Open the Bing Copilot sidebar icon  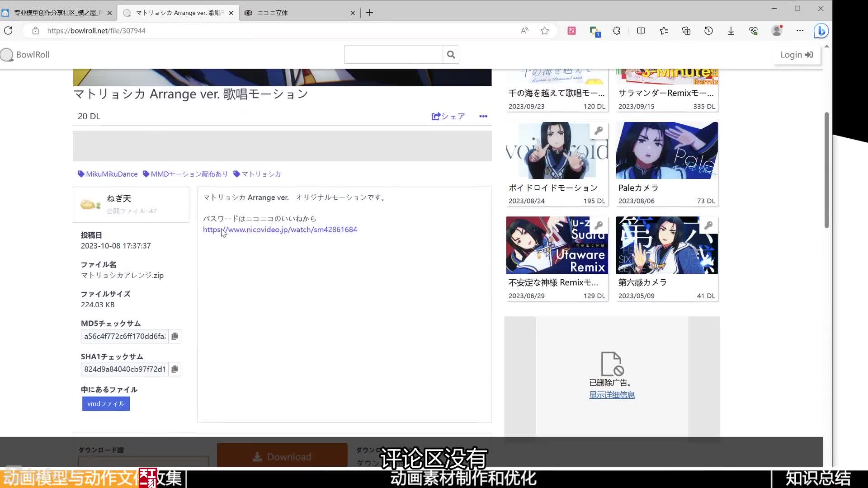tap(821, 31)
